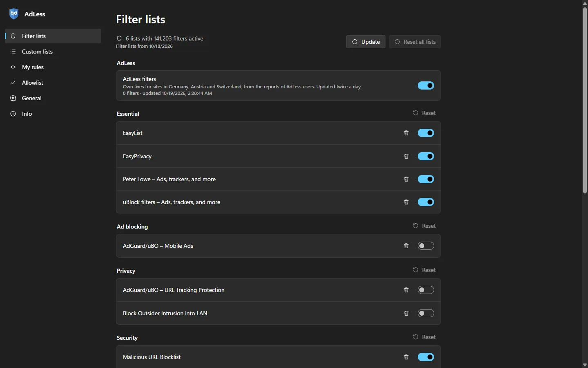This screenshot has height=368, width=588.
Task: Remove the Peter Lowe list via trash icon
Action: pos(406,179)
